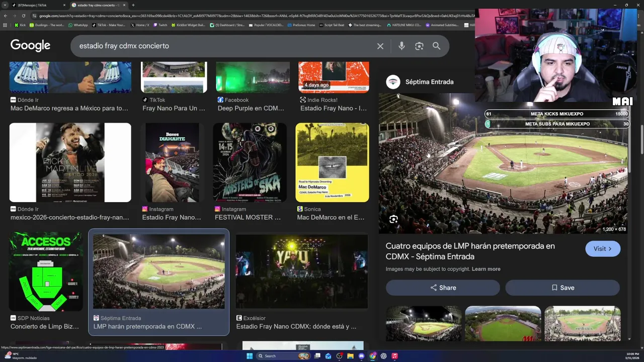Open the Script Tail Beat bookmark
The image size is (644, 362).
332,25
